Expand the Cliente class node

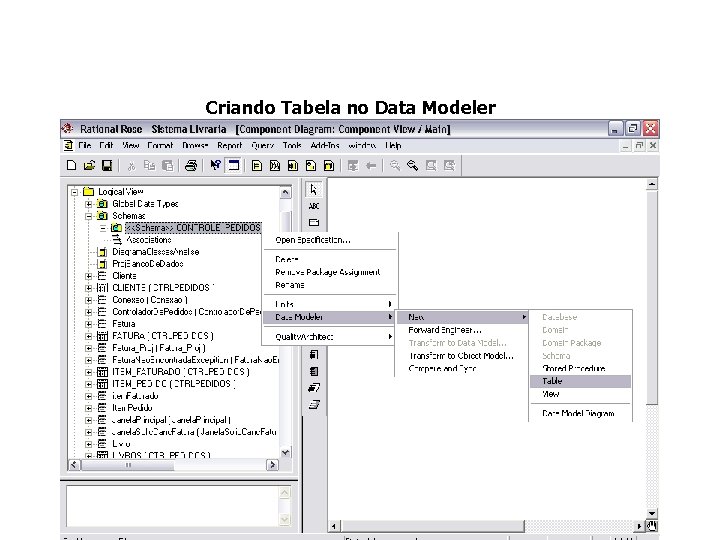(89, 276)
